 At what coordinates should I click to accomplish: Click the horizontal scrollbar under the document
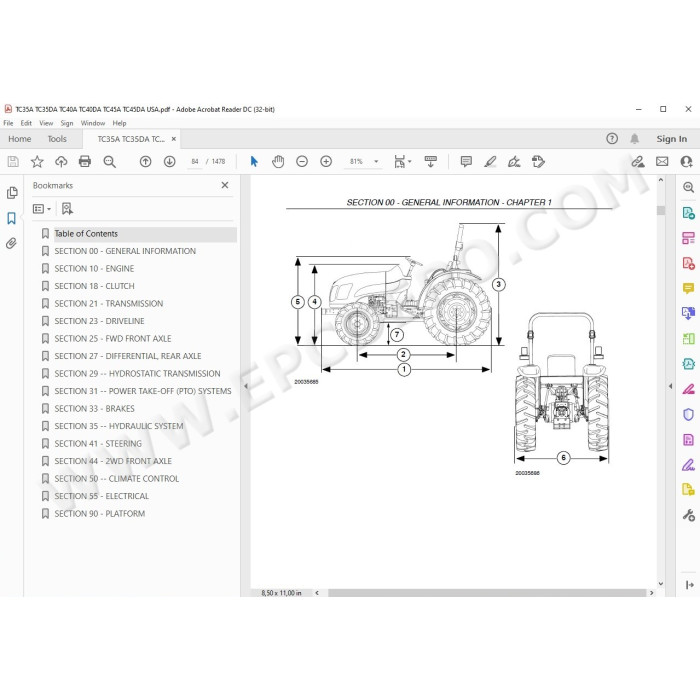pyautogui.click(x=487, y=593)
